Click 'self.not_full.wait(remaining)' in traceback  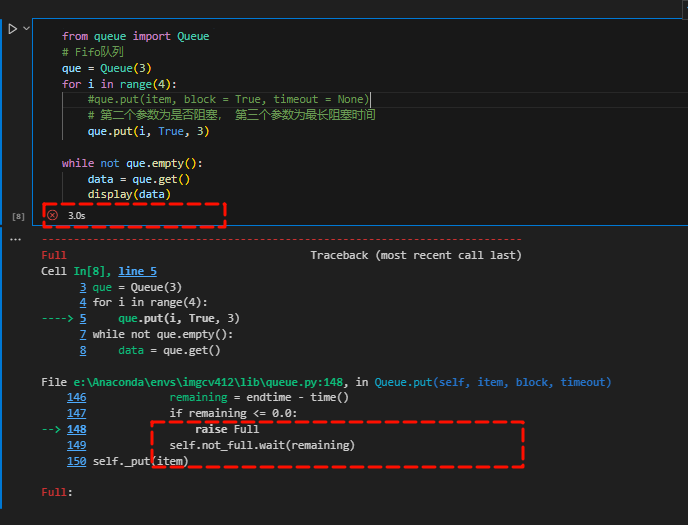262,445
